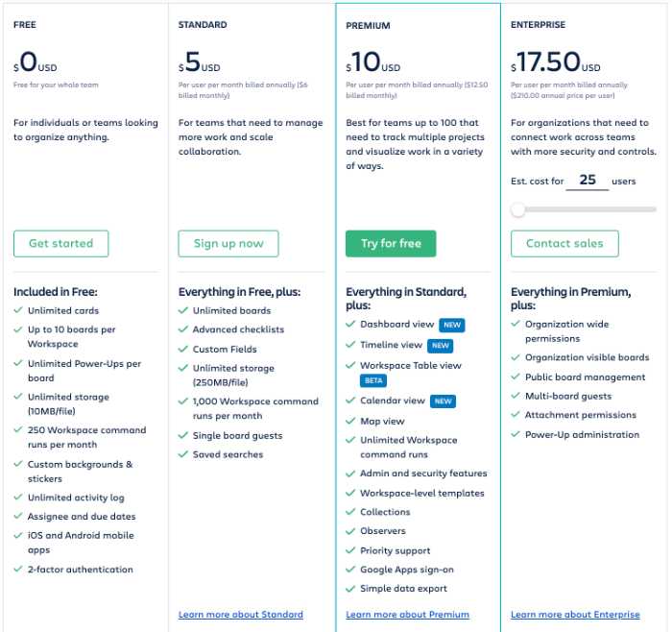
Task: Click the Sign up now button
Action: 228,244
